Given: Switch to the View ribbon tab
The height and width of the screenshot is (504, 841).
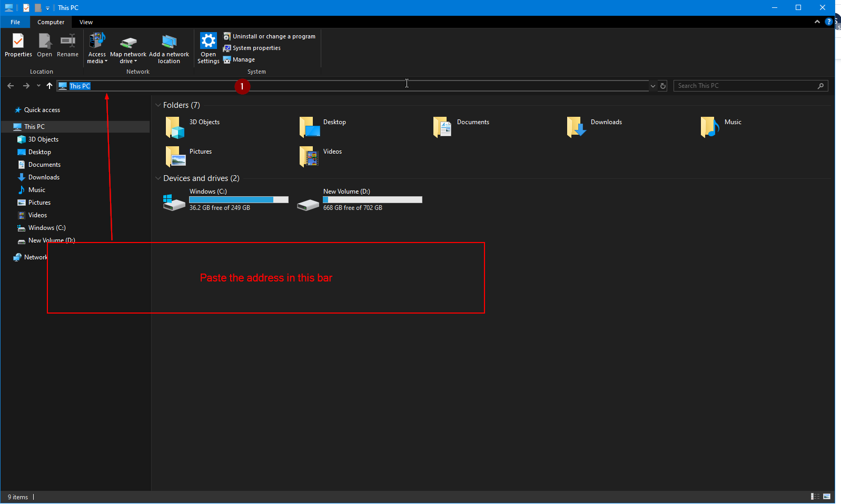Looking at the screenshot, I should coord(86,22).
